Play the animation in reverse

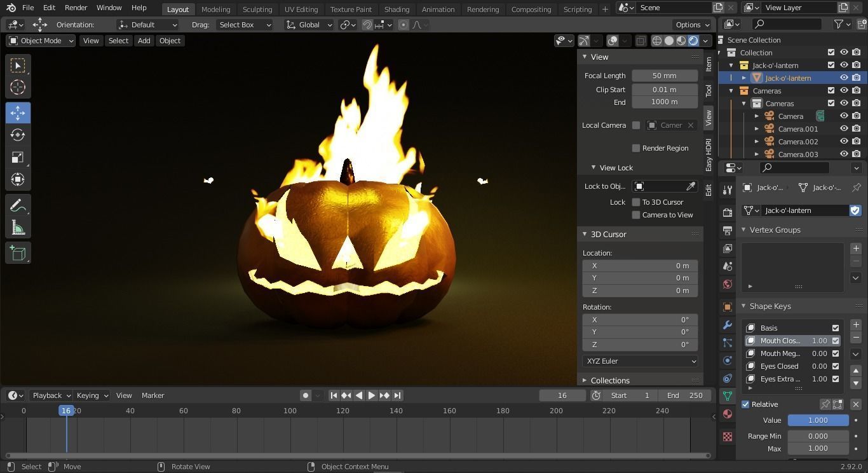[x=359, y=395]
